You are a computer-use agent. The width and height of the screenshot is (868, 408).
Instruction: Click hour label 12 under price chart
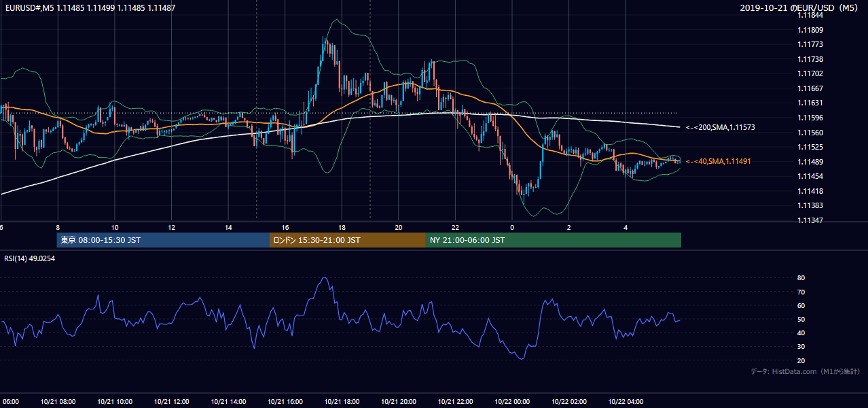[x=172, y=228]
